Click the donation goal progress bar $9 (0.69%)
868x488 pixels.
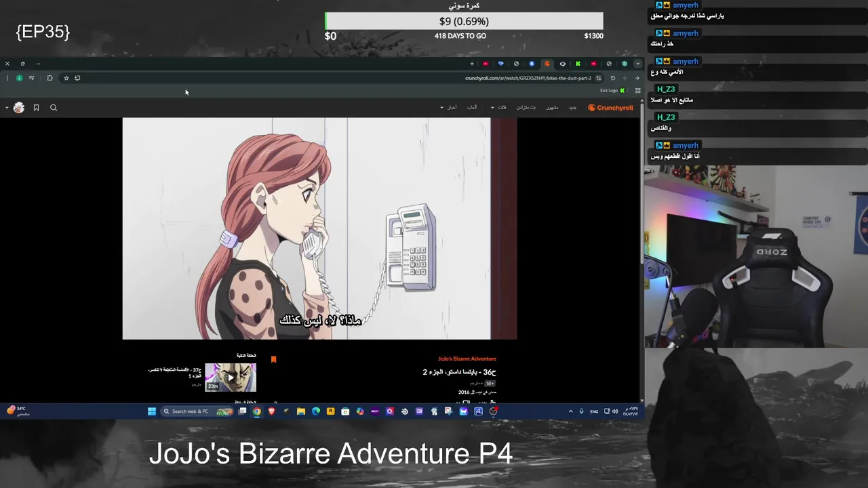pos(464,21)
